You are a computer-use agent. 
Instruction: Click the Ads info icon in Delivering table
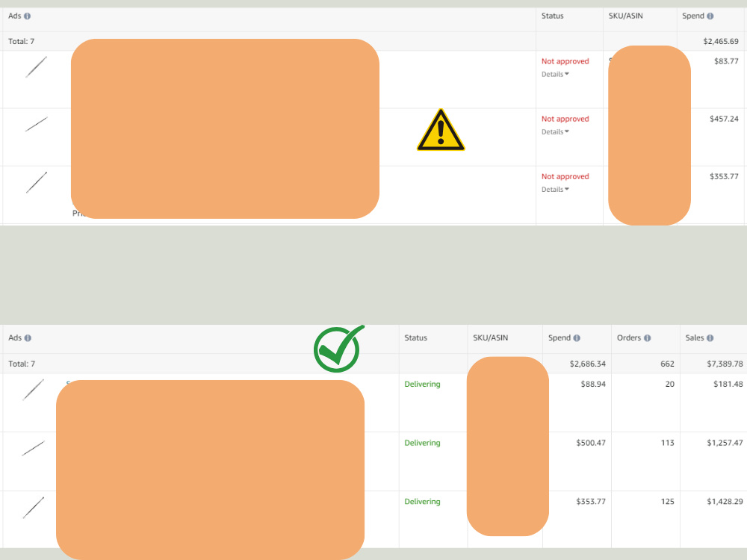(x=28, y=338)
